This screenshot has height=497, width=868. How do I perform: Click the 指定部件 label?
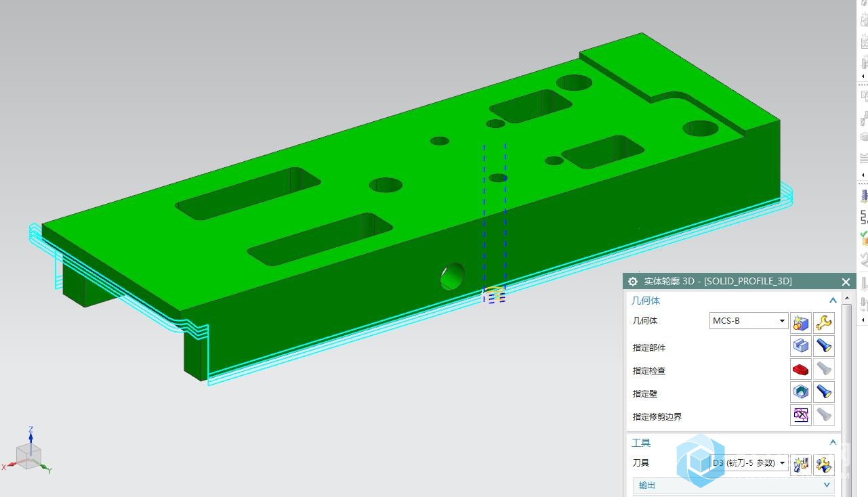649,347
